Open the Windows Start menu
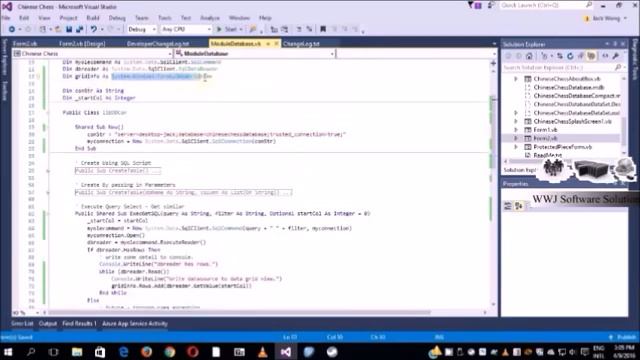This screenshot has width=640, height=360. pyautogui.click(x=8, y=352)
